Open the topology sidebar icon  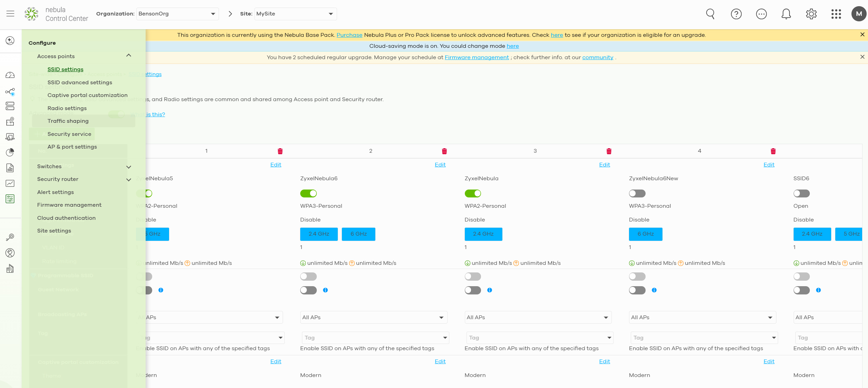pos(10,91)
